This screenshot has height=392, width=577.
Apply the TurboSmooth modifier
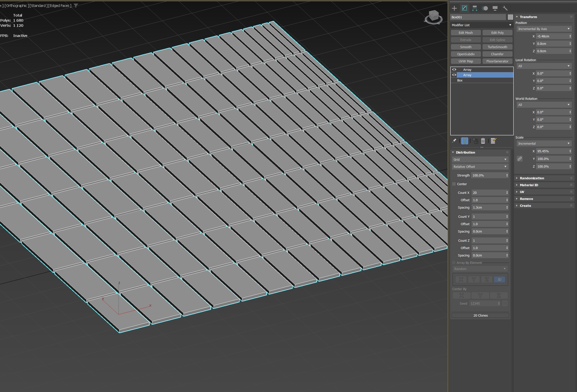(497, 47)
